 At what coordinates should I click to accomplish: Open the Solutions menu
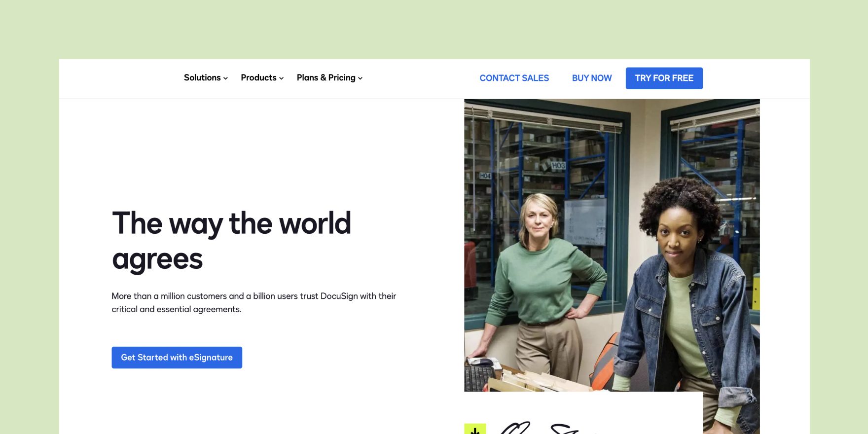(202, 78)
